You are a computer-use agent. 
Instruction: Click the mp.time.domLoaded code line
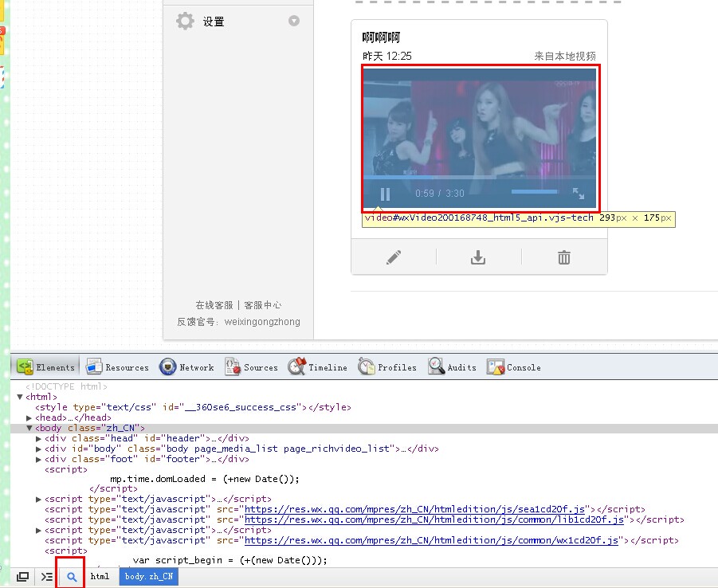pyautogui.click(x=205, y=479)
